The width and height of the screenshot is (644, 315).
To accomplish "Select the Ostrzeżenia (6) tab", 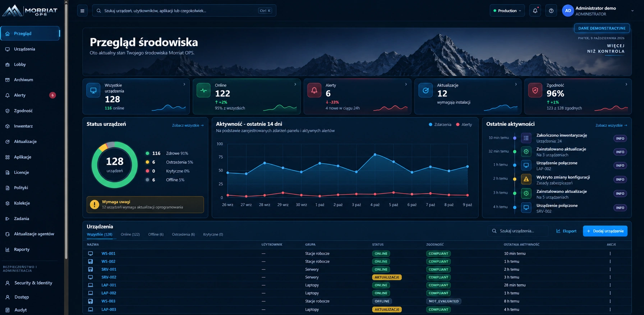I will [183, 235].
